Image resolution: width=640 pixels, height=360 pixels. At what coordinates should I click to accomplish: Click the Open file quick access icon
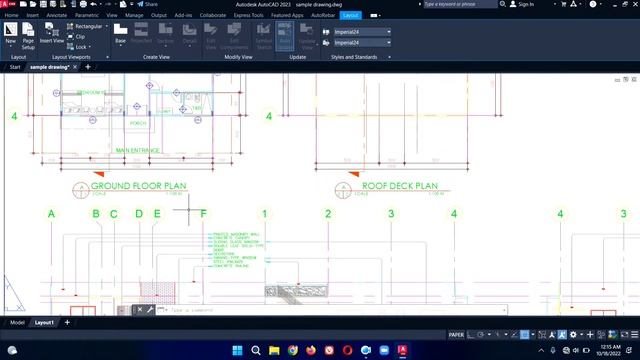coord(33,4)
